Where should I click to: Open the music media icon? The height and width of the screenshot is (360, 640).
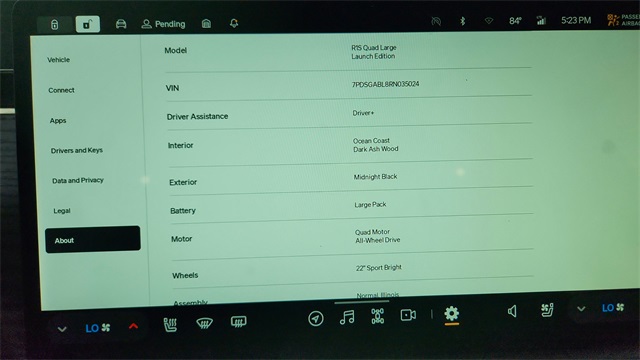pos(347,317)
